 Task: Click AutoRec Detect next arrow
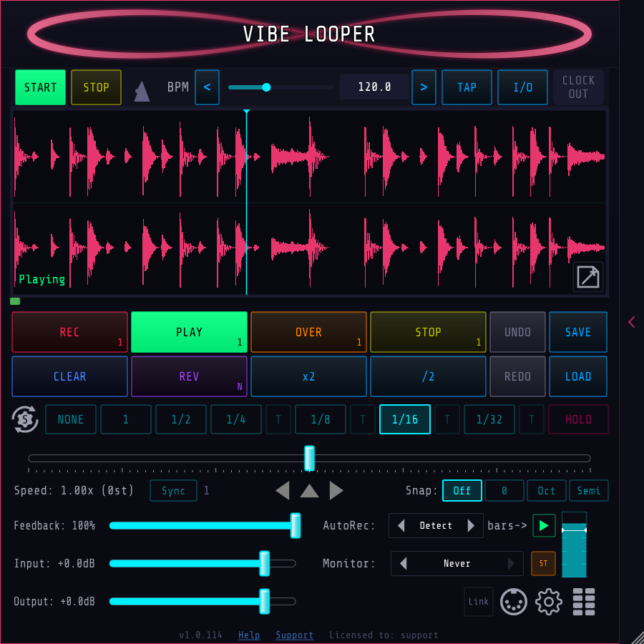click(471, 526)
